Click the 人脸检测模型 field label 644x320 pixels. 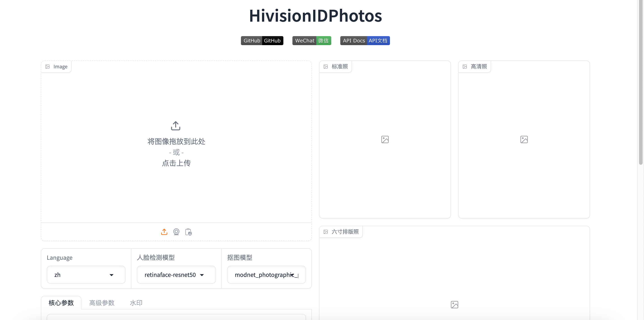[156, 257]
